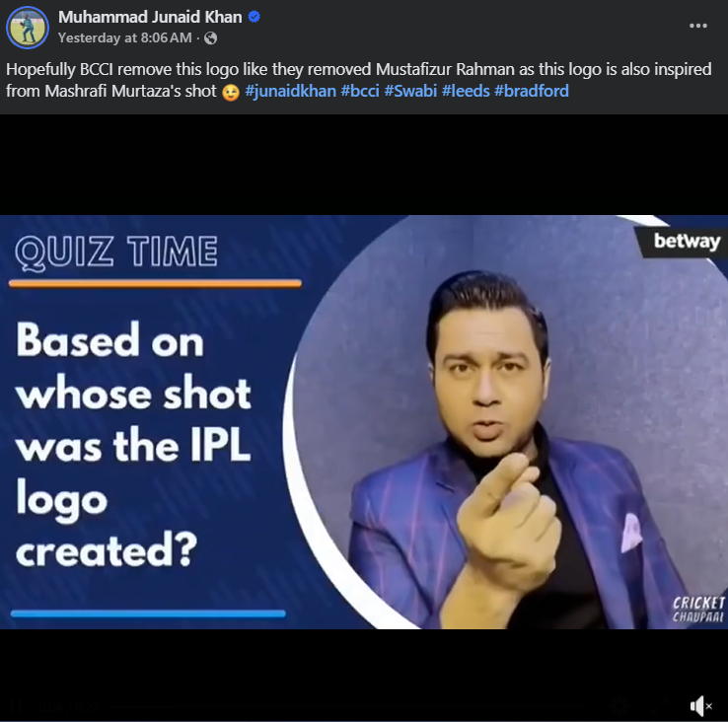Open the three-dot post options menu
The width and height of the screenshot is (728, 722).
coord(697,26)
